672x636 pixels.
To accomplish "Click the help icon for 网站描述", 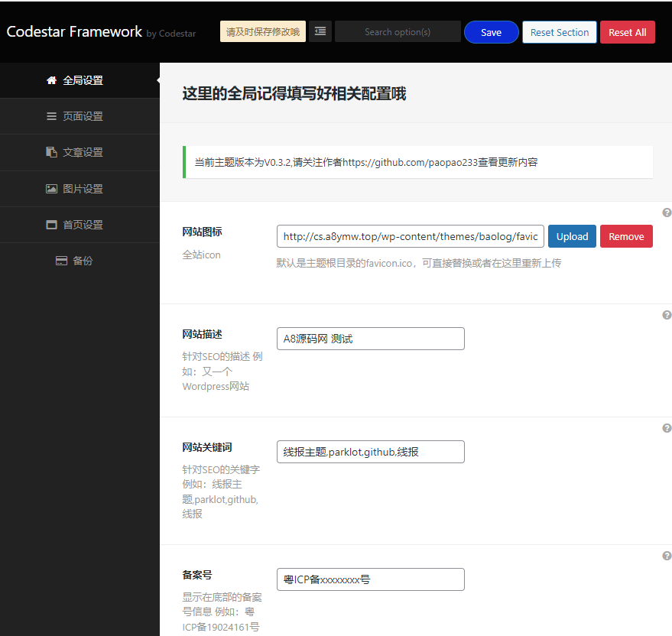I will coord(667,315).
